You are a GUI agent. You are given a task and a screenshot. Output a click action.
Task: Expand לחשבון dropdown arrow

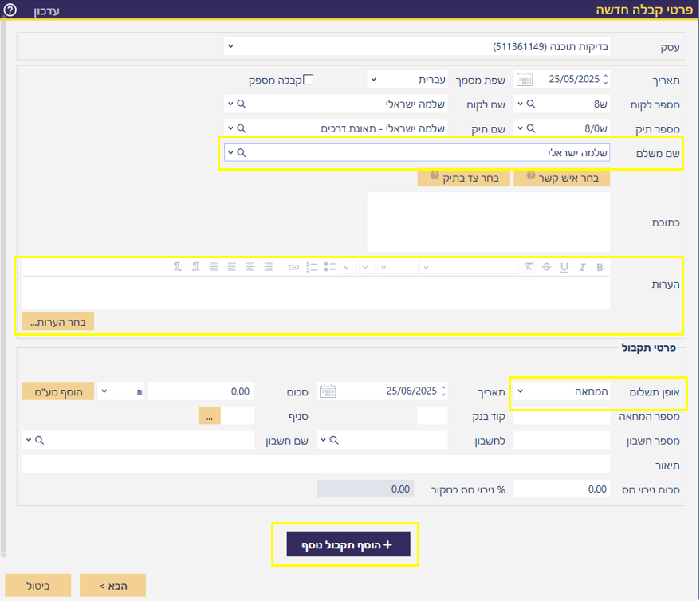pyautogui.click(x=323, y=440)
